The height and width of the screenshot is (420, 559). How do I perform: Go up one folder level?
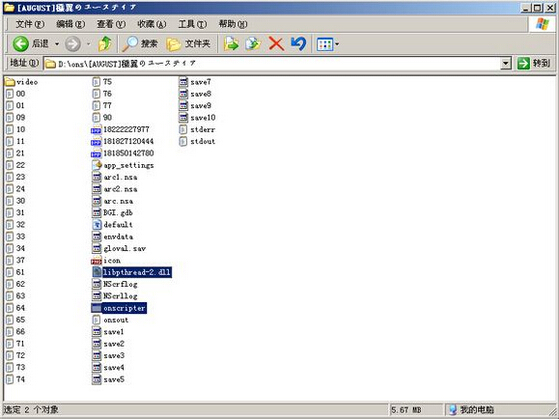[105, 44]
